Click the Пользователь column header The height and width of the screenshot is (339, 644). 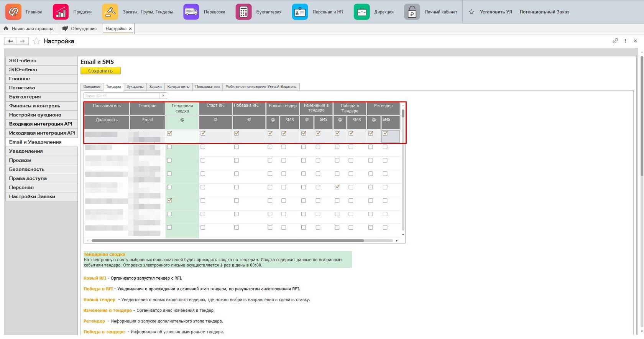[x=107, y=109]
